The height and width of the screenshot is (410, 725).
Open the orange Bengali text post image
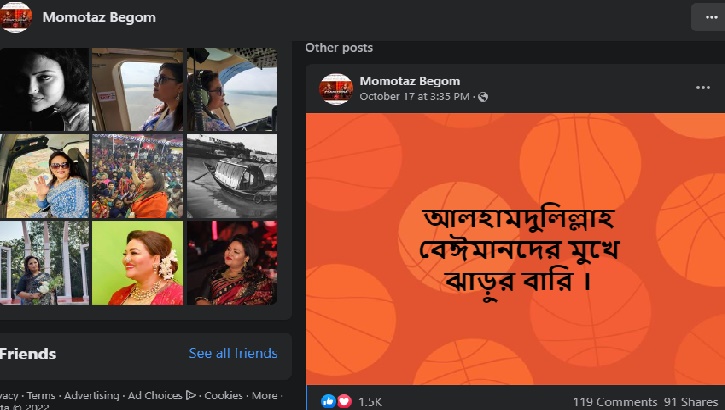tap(516, 249)
